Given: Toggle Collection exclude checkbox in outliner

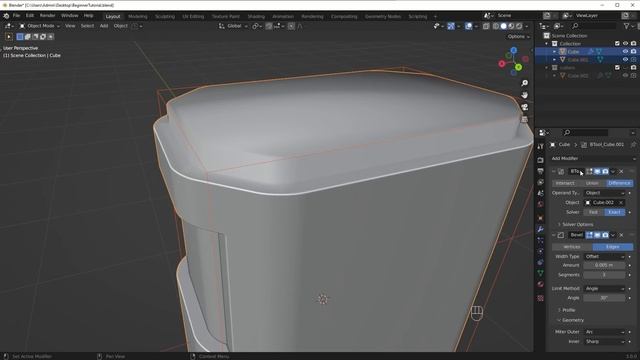Looking at the screenshot, I should [x=617, y=44].
